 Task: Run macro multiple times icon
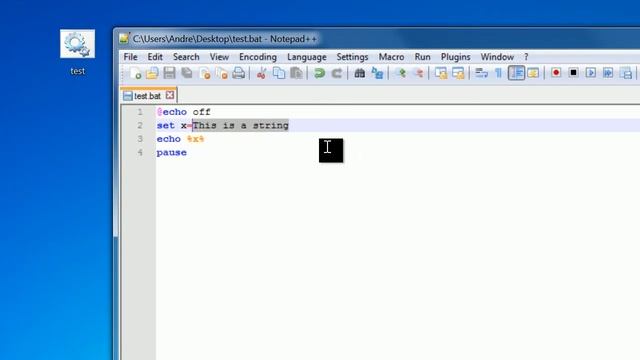608,73
